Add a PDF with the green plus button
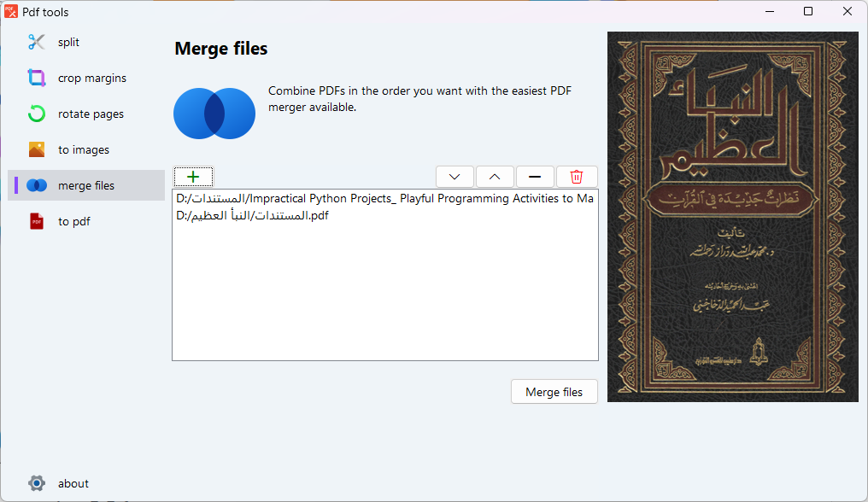The height and width of the screenshot is (502, 868). coord(193,177)
